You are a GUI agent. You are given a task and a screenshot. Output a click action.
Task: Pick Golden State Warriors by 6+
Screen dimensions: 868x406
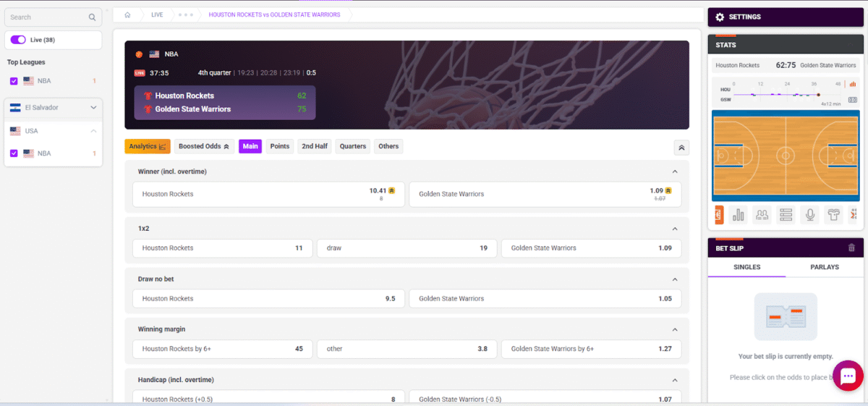(592, 349)
